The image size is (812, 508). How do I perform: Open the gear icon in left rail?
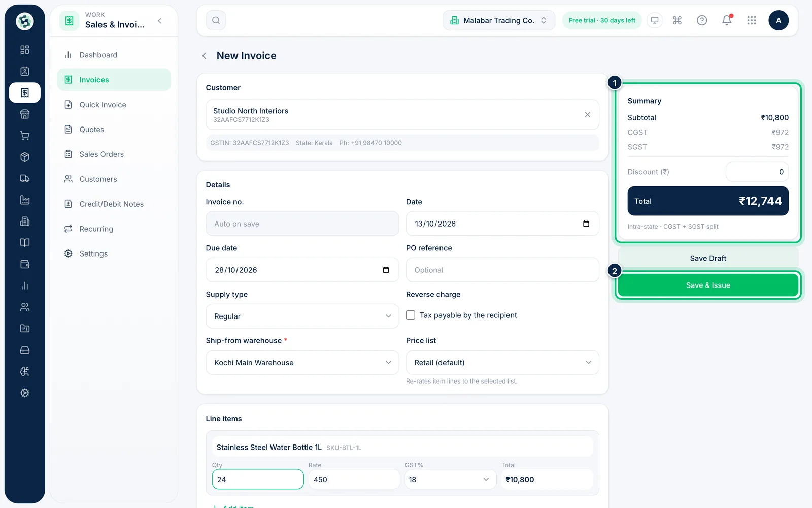(x=25, y=393)
